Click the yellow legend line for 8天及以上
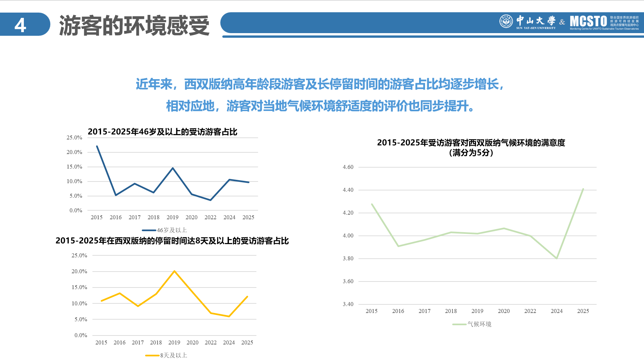 [152, 355]
